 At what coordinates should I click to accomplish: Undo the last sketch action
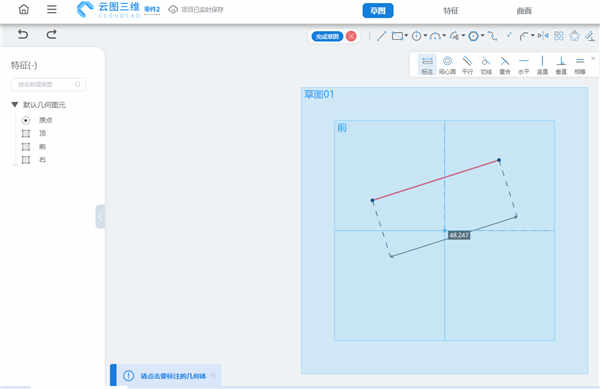[23, 34]
